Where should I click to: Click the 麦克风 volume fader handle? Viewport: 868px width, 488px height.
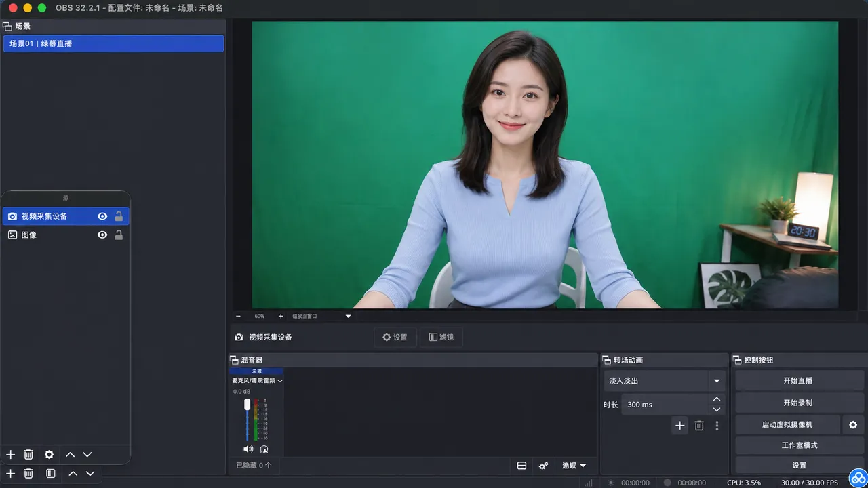pyautogui.click(x=247, y=404)
